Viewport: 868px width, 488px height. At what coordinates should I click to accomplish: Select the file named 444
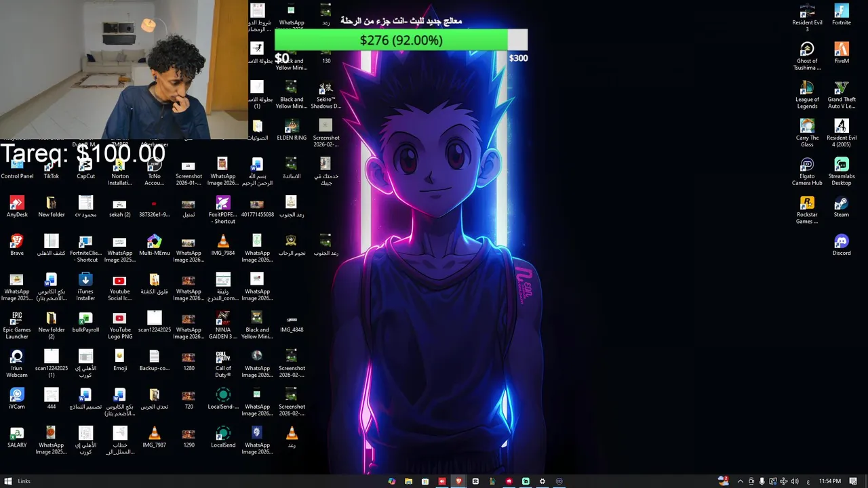[x=52, y=399]
